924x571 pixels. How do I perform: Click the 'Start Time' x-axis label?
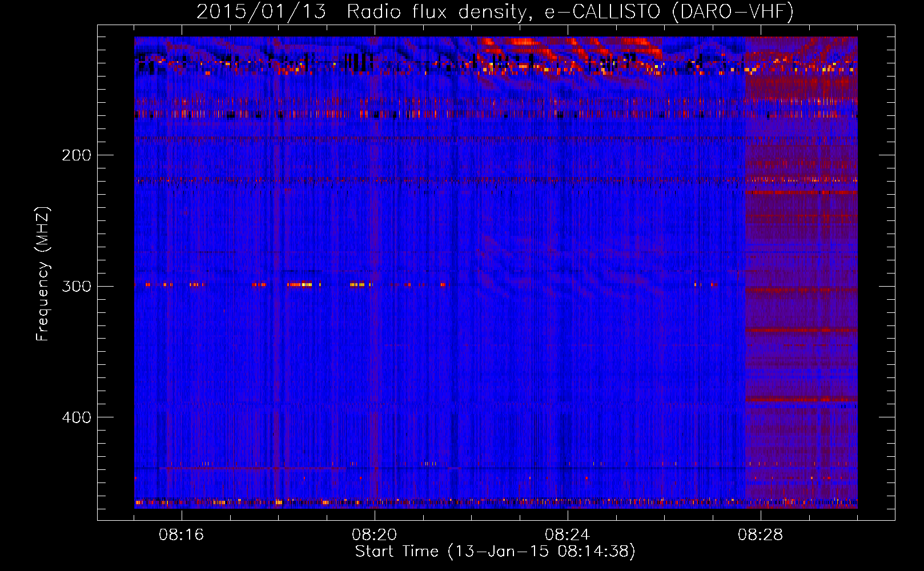[495, 552]
